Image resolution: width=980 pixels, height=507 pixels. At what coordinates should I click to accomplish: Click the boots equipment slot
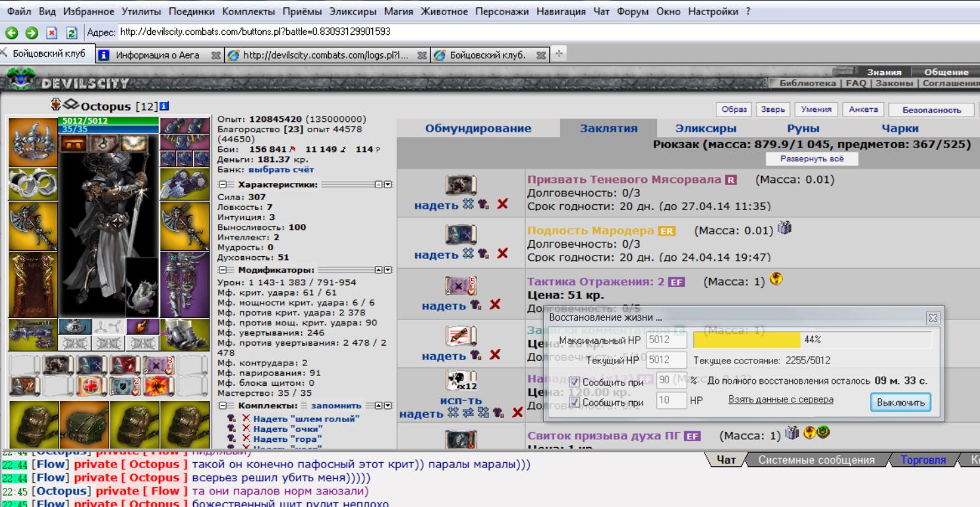tap(185, 334)
